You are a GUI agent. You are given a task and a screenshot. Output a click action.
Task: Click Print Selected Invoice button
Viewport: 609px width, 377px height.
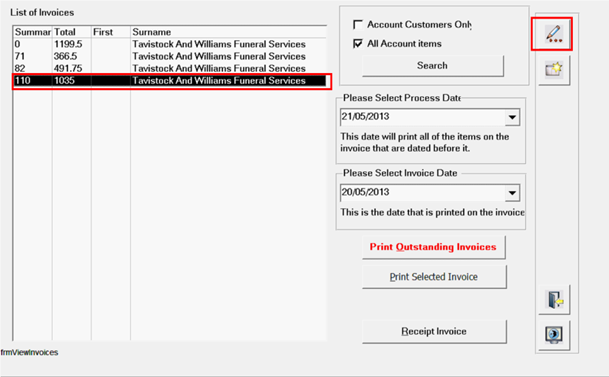tap(434, 277)
